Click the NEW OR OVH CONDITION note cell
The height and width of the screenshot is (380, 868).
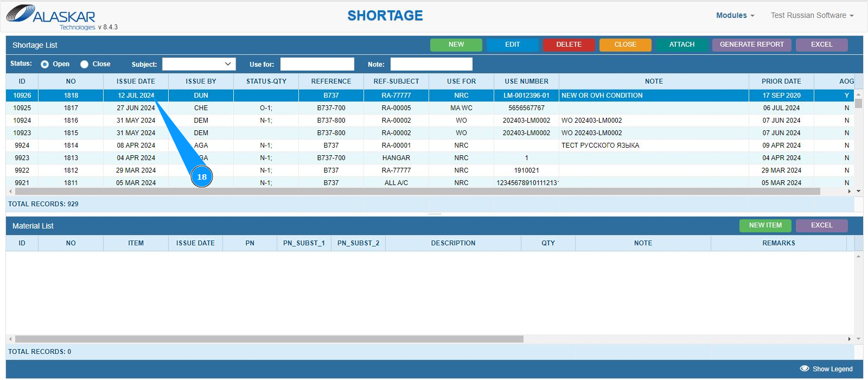(x=654, y=96)
